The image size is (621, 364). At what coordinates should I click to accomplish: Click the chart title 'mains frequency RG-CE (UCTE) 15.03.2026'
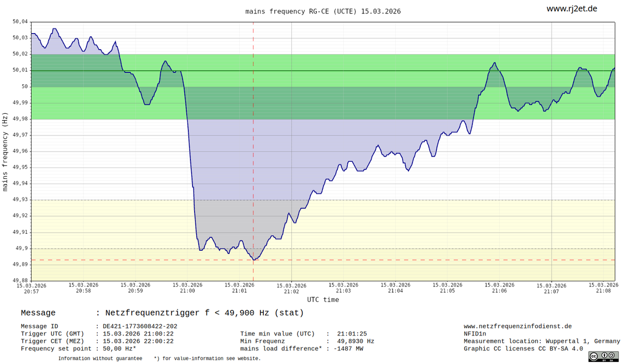tap(323, 11)
